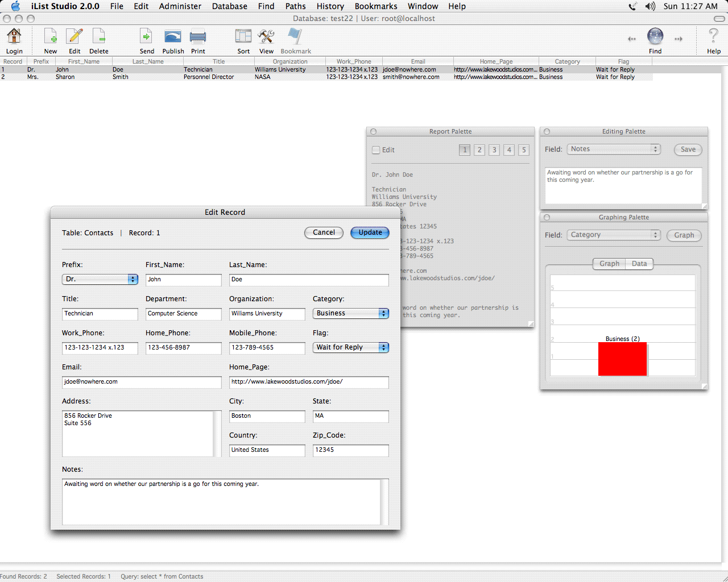
Task: Click the First_Name input field
Action: point(183,280)
